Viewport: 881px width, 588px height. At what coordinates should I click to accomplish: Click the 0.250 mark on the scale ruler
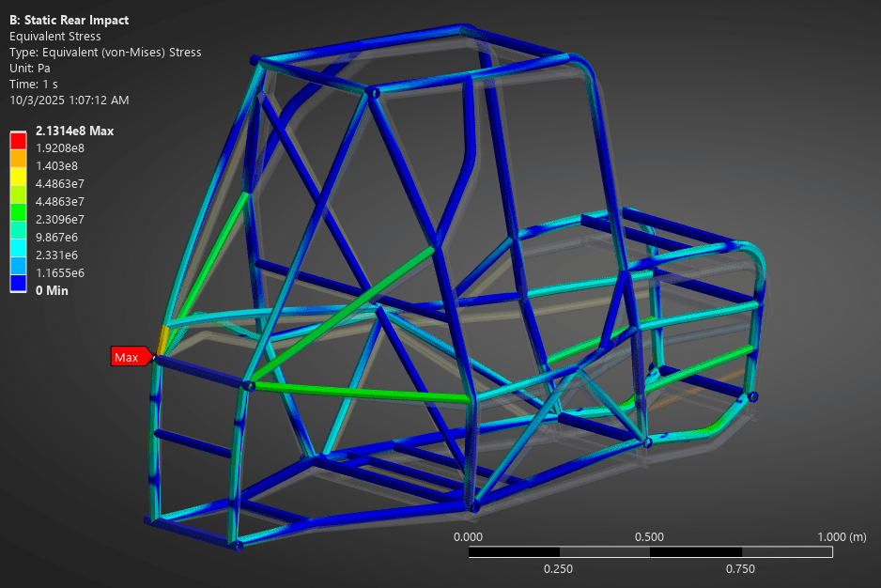coord(558,568)
